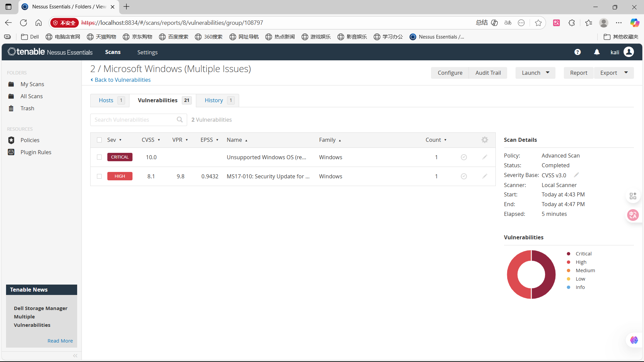This screenshot has height=362, width=644.
Task: Click the search magnifier icon
Action: (x=180, y=120)
